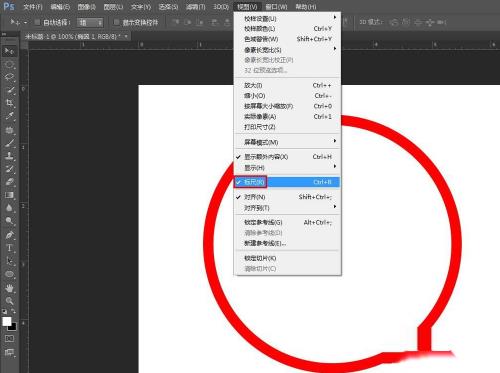
Task: Choose 放大(I) zoom in
Action: (x=287, y=85)
